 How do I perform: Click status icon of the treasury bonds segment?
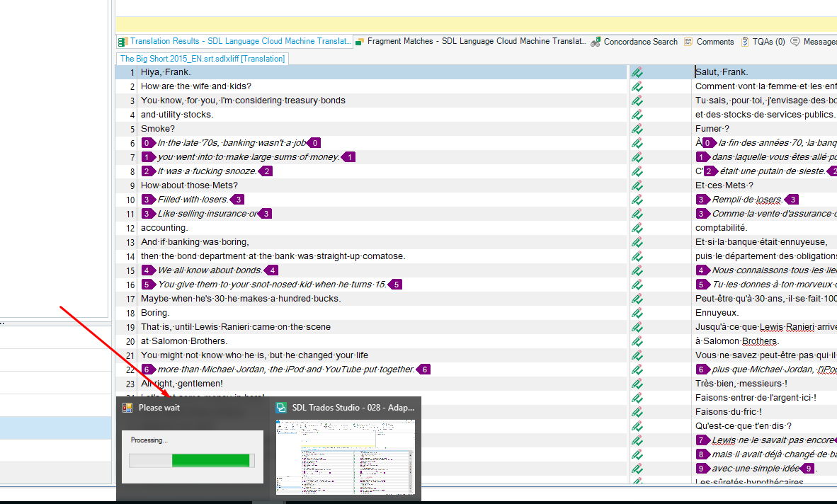tap(637, 101)
